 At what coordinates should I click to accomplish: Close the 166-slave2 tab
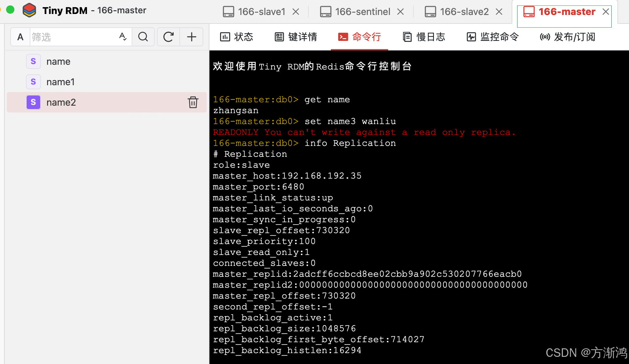(x=499, y=12)
